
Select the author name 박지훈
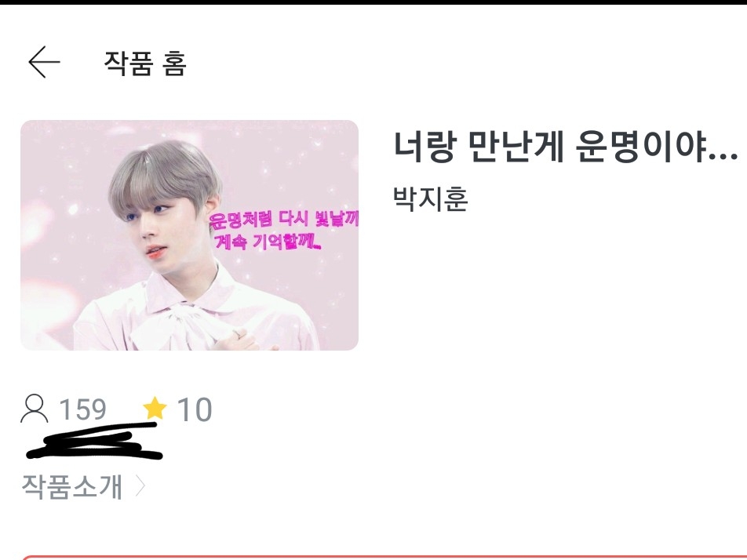point(431,198)
